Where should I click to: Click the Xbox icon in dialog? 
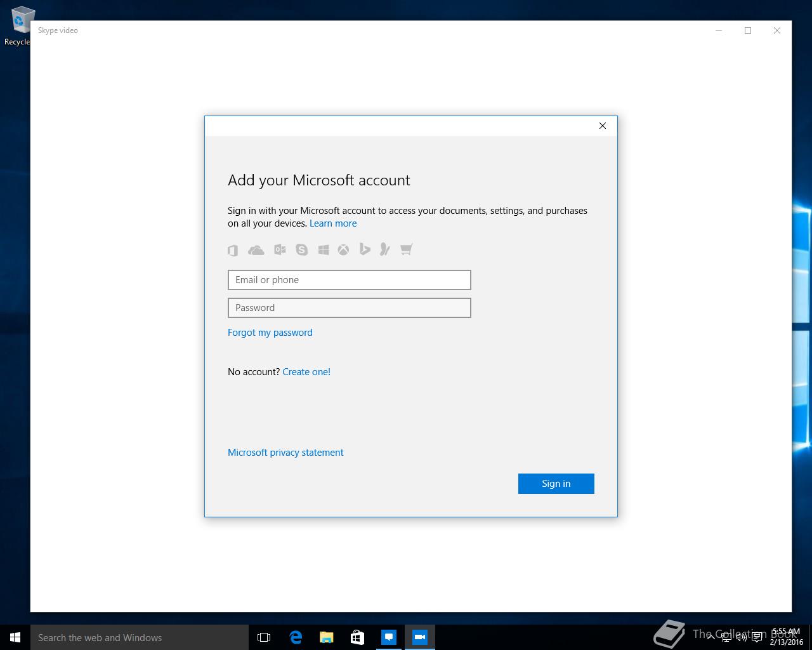(343, 250)
